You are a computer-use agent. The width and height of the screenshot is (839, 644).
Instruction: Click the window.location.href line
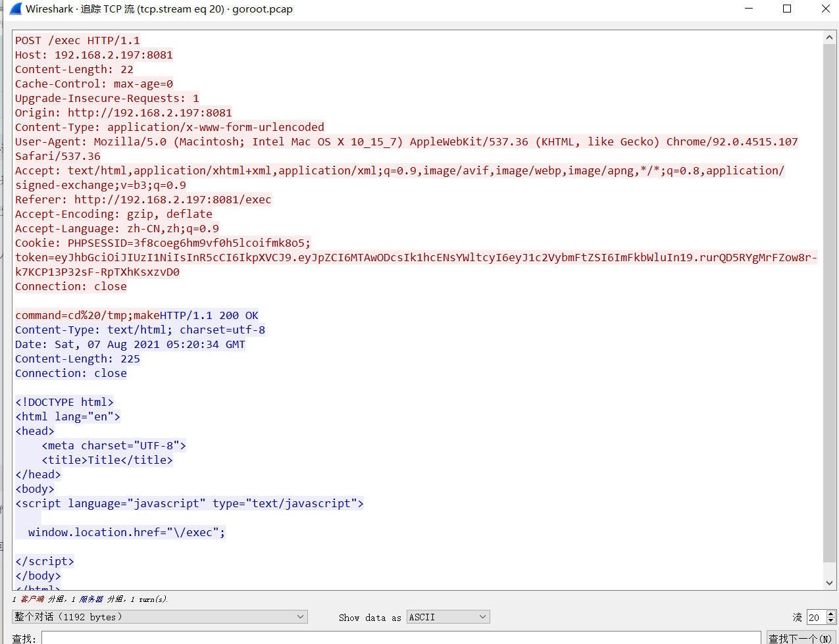(x=127, y=532)
